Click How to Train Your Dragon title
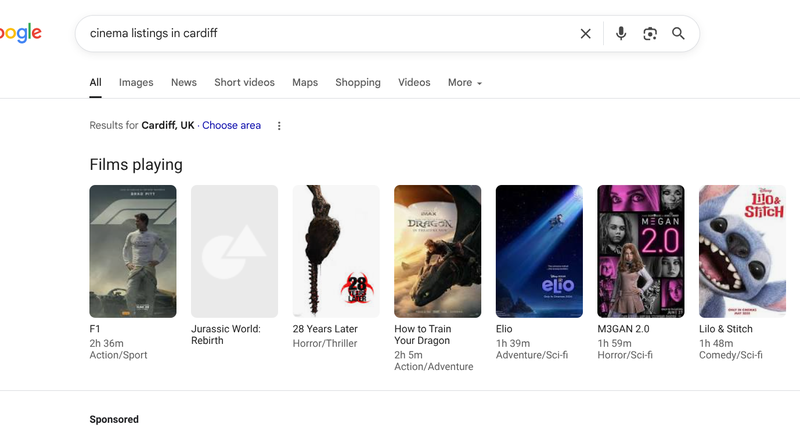Viewport: 800px width, 428px height. coord(422,335)
